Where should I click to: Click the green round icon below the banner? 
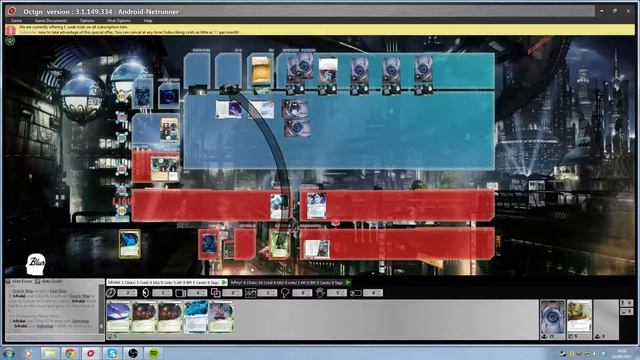point(10,41)
